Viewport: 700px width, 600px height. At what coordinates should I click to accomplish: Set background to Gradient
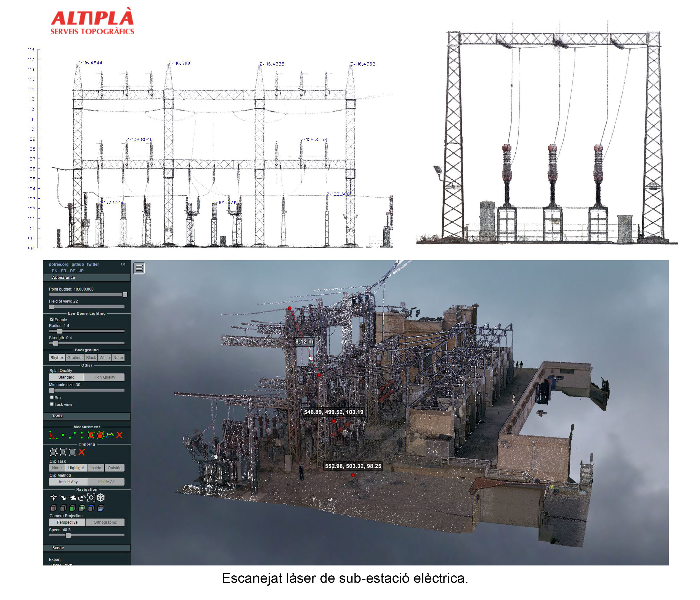click(75, 358)
